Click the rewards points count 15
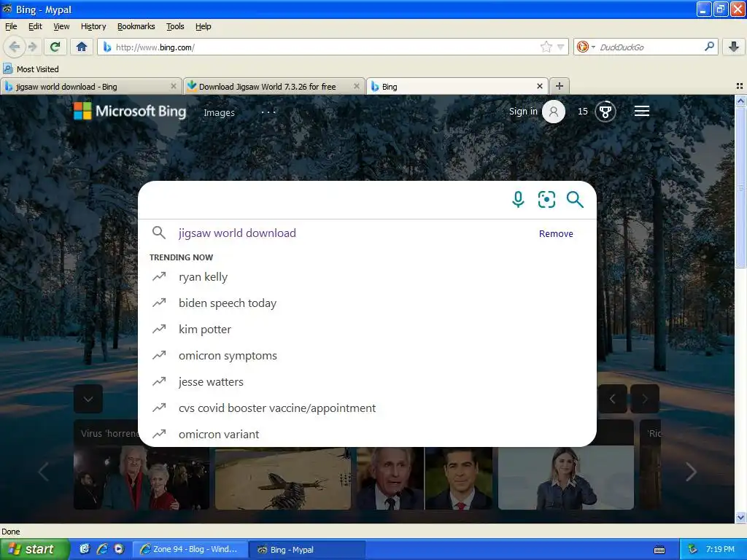 (583, 112)
